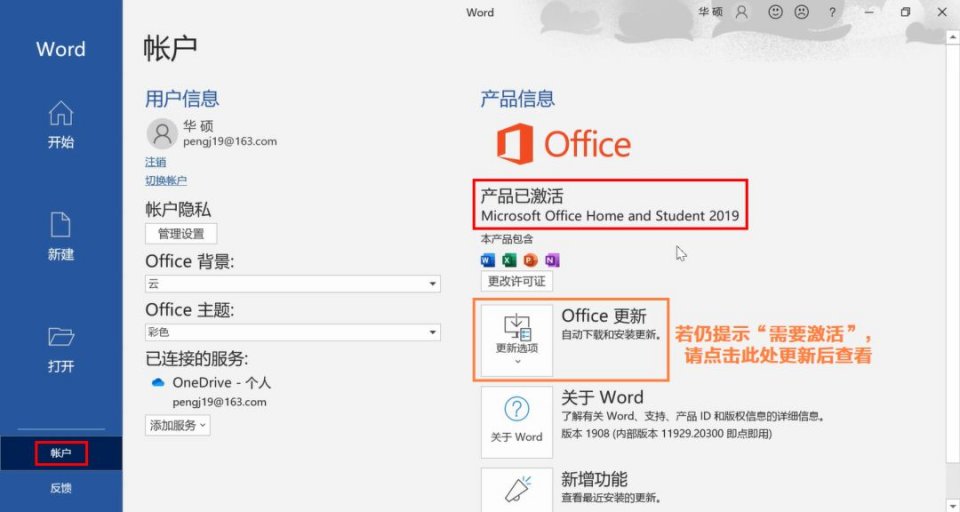The height and width of the screenshot is (512, 960).
Task: Open the Office 主题 dropdown showing 彩色
Action: [x=293, y=332]
